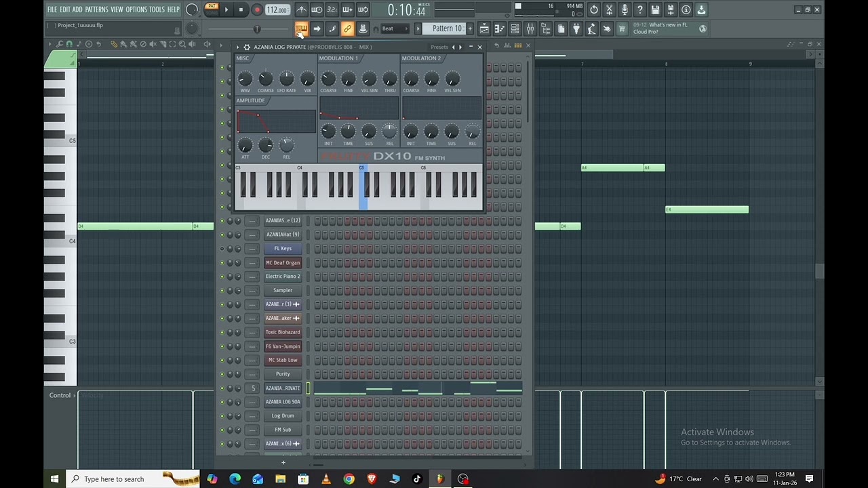
Task: Mute the Sampler channel LED
Action: 222,290
